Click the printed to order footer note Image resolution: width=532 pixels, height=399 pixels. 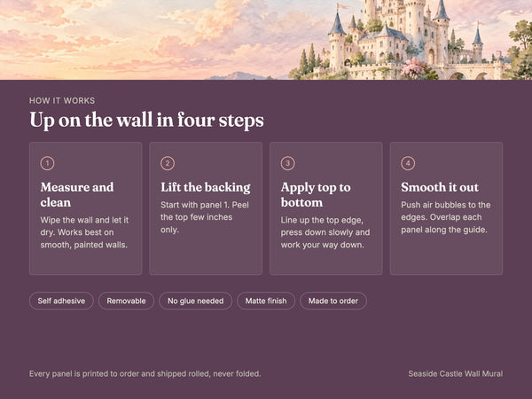(x=145, y=374)
